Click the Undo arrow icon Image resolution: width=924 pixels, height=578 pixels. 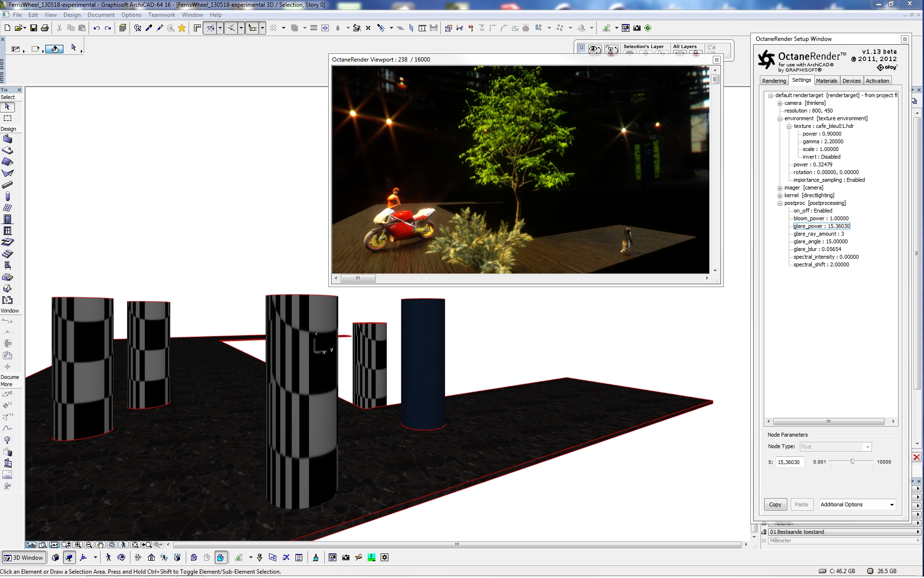coord(96,28)
